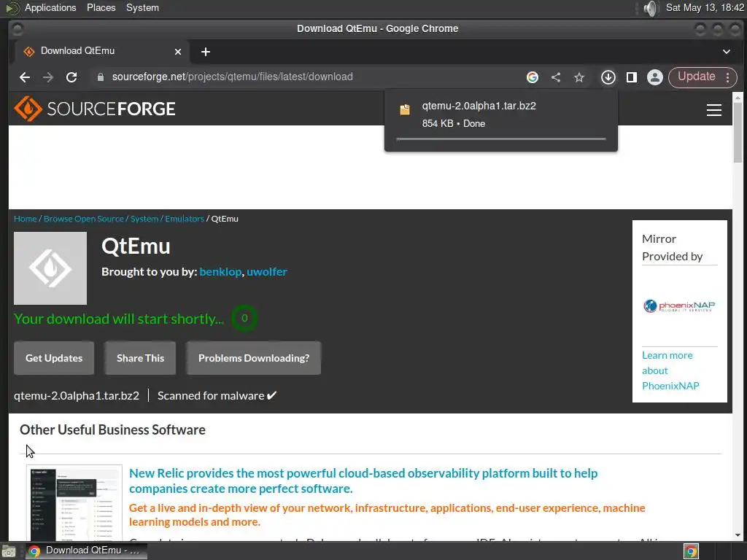Open a new browser tab

205,52
